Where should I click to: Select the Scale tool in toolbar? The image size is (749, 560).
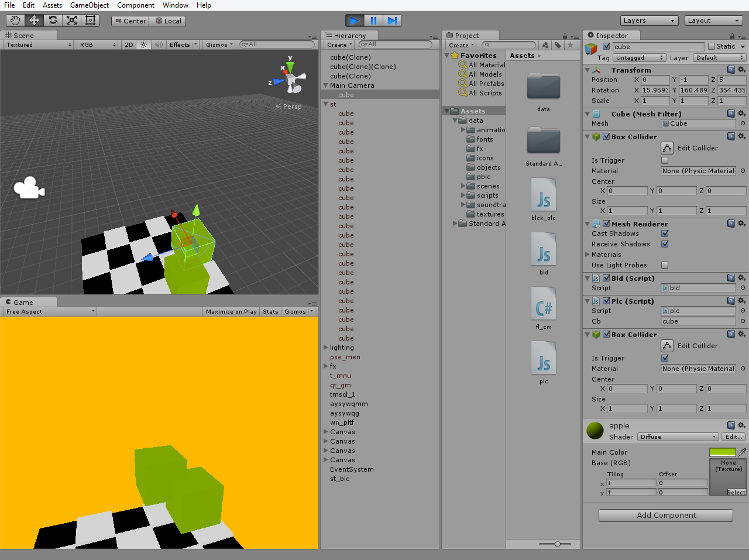pyautogui.click(x=71, y=20)
